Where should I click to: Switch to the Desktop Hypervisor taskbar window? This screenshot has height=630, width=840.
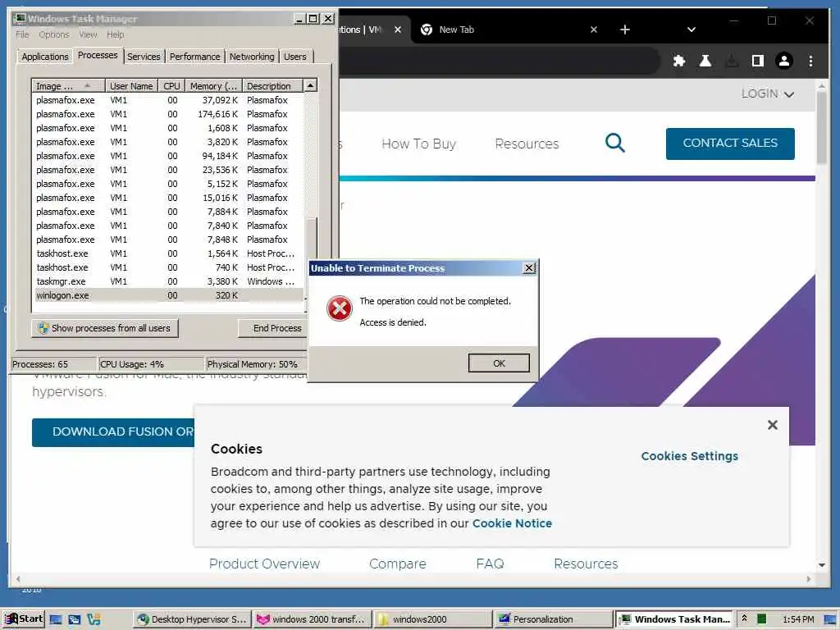[x=191, y=619]
